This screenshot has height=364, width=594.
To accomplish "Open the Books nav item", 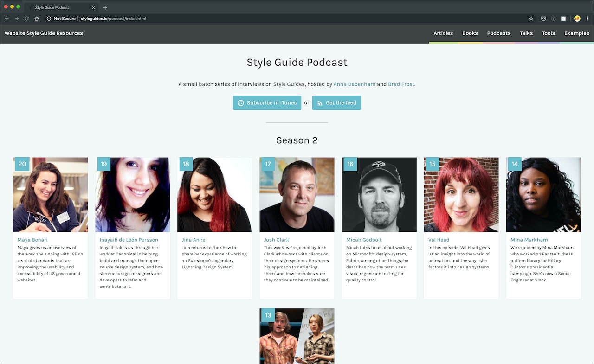I will click(470, 33).
